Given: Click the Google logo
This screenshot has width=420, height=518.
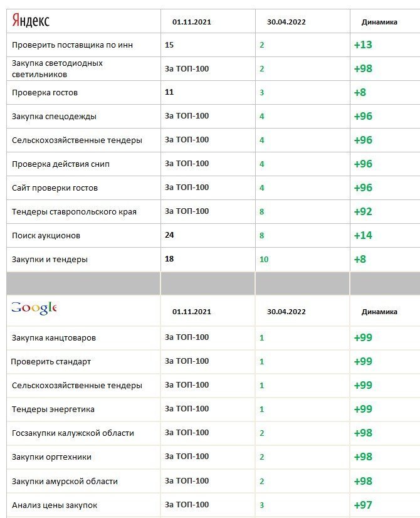Looking at the screenshot, I should pyautogui.click(x=33, y=307).
